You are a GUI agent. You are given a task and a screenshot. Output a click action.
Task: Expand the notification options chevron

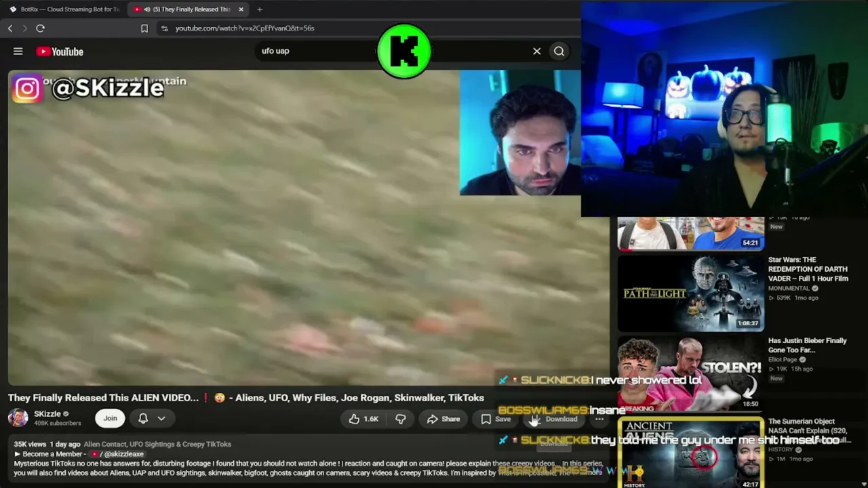pos(161,418)
